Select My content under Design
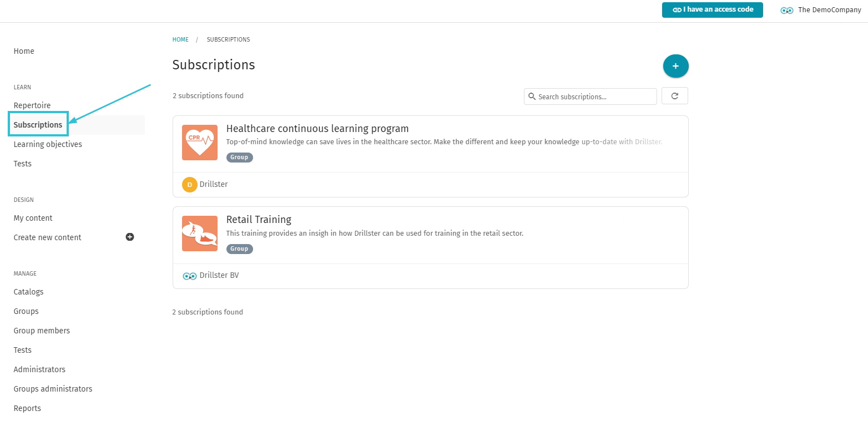The image size is (868, 421). tap(33, 218)
